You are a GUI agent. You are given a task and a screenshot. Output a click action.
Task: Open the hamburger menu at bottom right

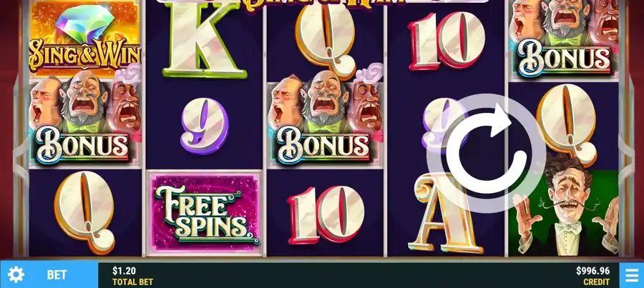pyautogui.click(x=632, y=275)
